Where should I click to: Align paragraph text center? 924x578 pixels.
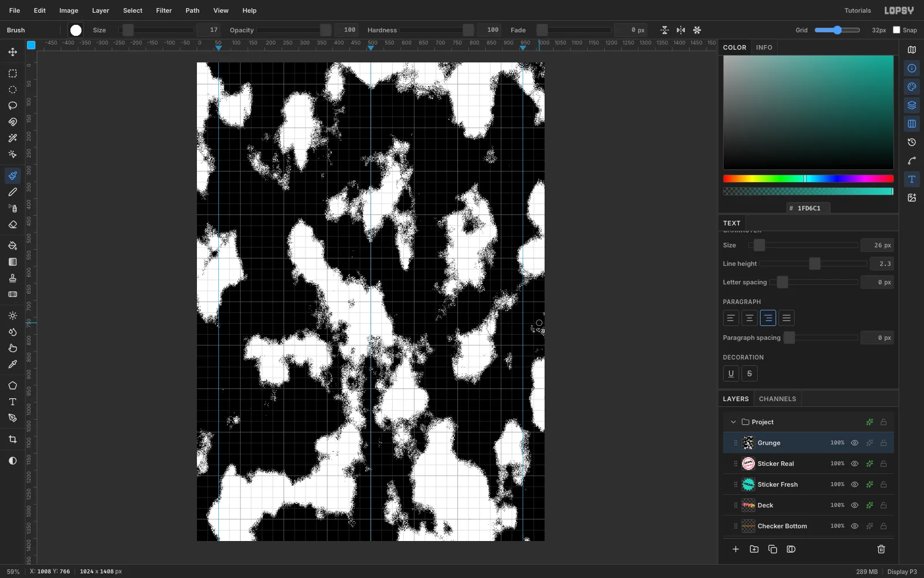point(750,318)
